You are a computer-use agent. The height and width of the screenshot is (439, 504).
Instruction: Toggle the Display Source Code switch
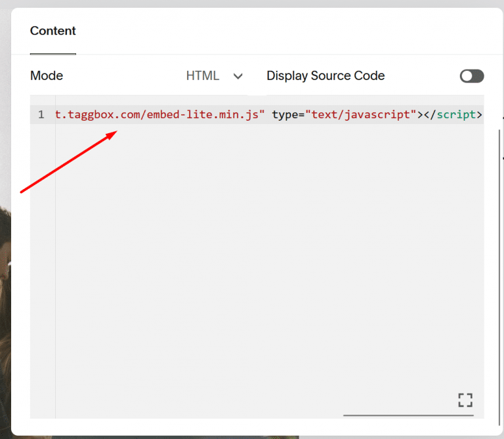pyautogui.click(x=471, y=76)
